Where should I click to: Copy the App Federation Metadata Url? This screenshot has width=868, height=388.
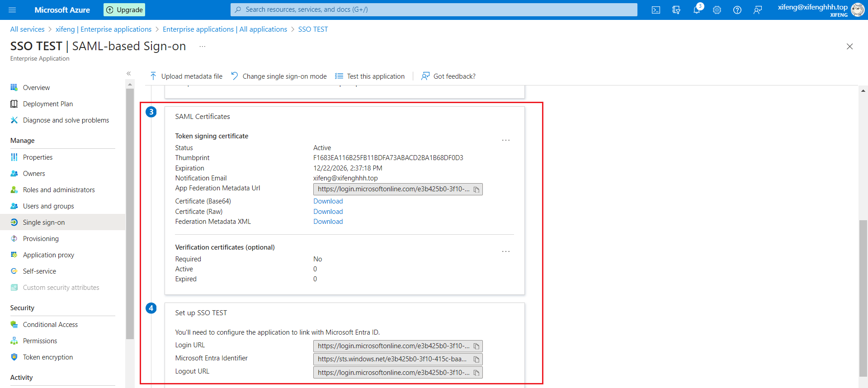click(x=476, y=189)
